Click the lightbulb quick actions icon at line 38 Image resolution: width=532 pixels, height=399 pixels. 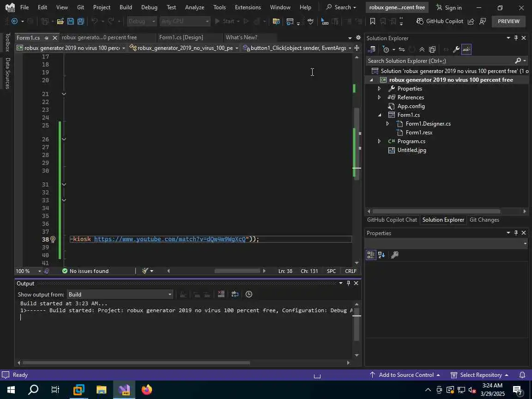coord(53,240)
